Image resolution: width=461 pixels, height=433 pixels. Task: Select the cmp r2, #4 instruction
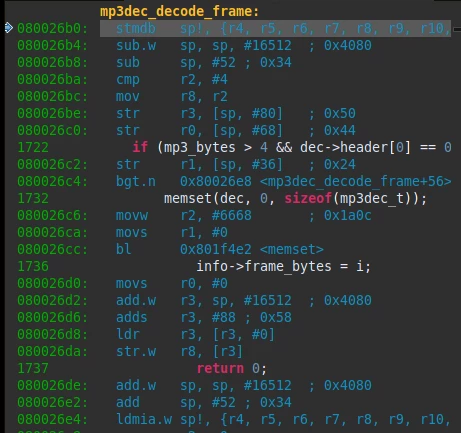172,80
